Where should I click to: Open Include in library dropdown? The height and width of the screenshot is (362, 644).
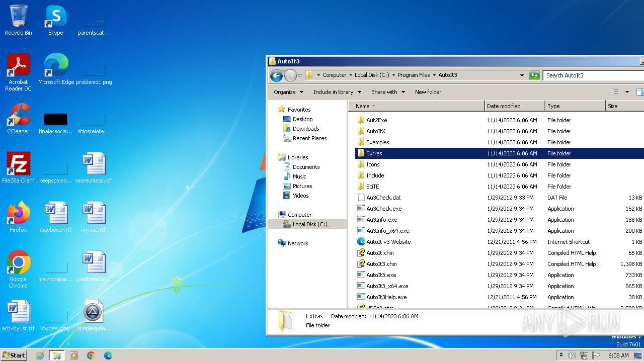tap(337, 92)
